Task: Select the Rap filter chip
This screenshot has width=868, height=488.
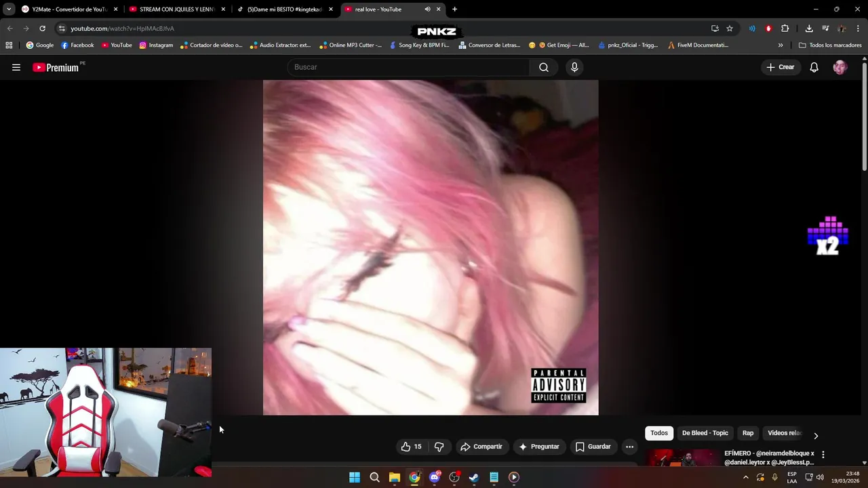Action: (748, 433)
